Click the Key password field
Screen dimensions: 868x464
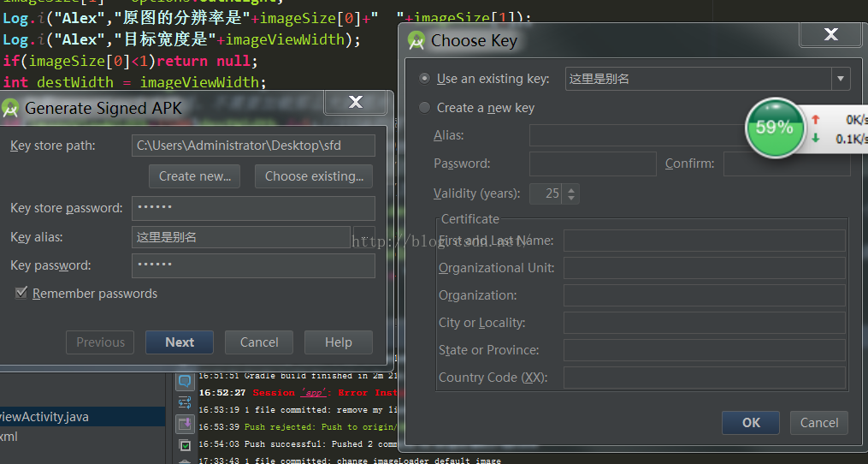tap(253, 265)
